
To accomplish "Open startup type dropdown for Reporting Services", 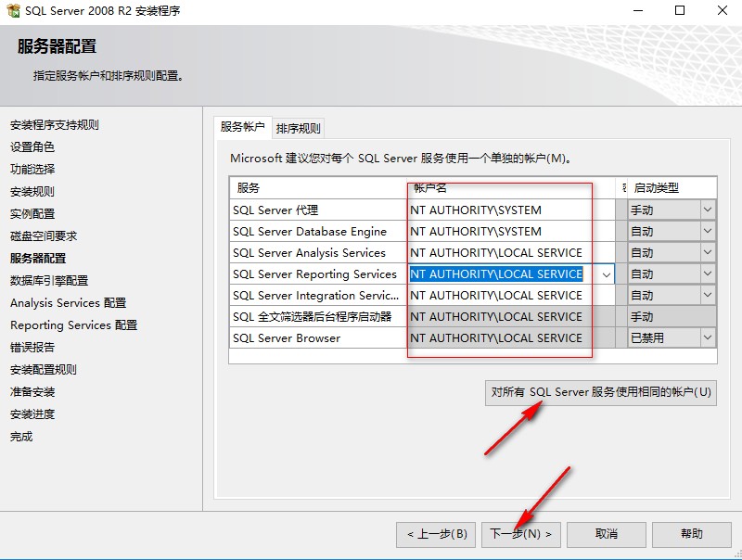I will click(x=708, y=274).
